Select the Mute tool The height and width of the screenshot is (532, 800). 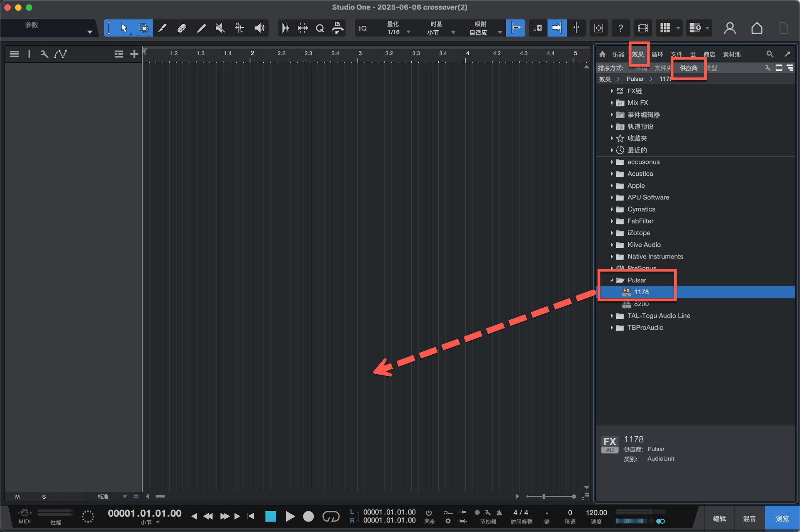coord(220,28)
